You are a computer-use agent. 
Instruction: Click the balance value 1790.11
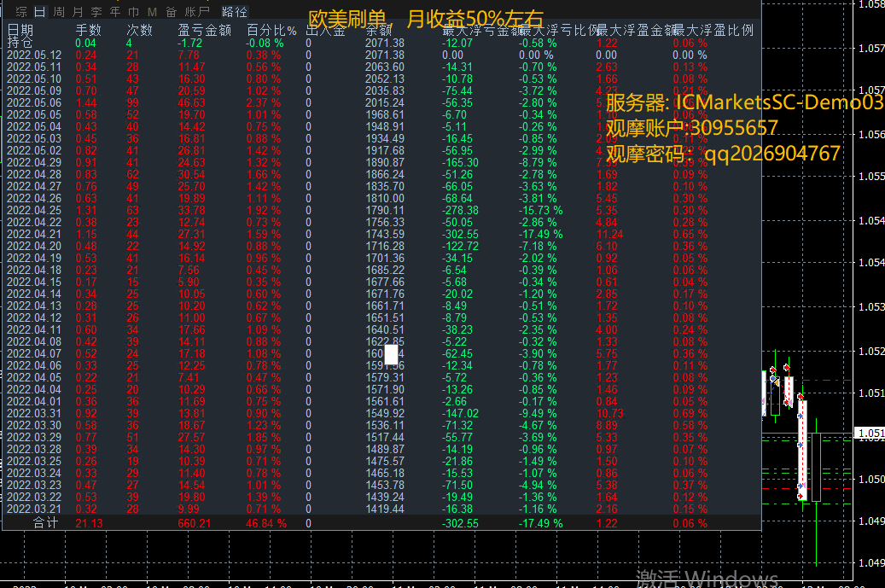pyautogui.click(x=384, y=210)
